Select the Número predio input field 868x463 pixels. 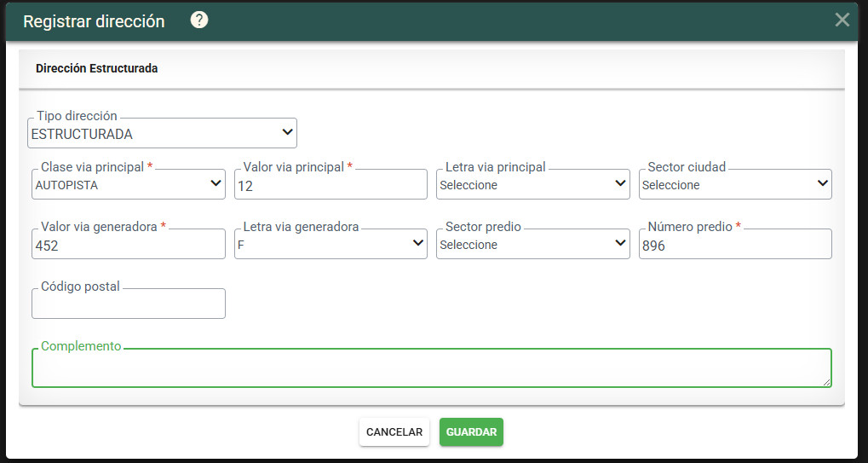click(x=735, y=244)
